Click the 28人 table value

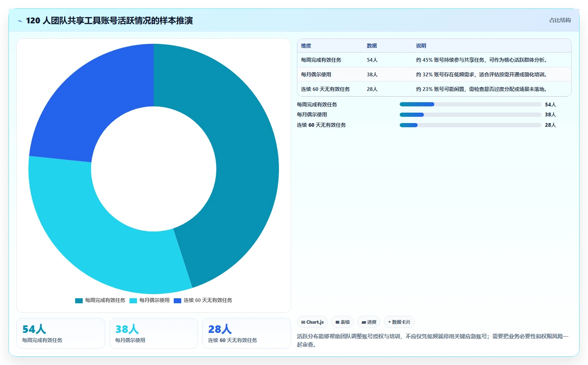(372, 89)
